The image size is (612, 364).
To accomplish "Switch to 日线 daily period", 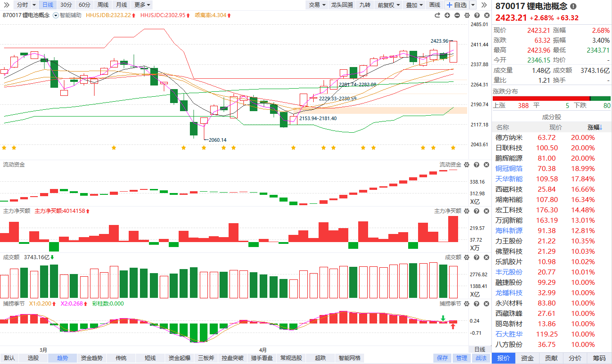I will point(47,5).
